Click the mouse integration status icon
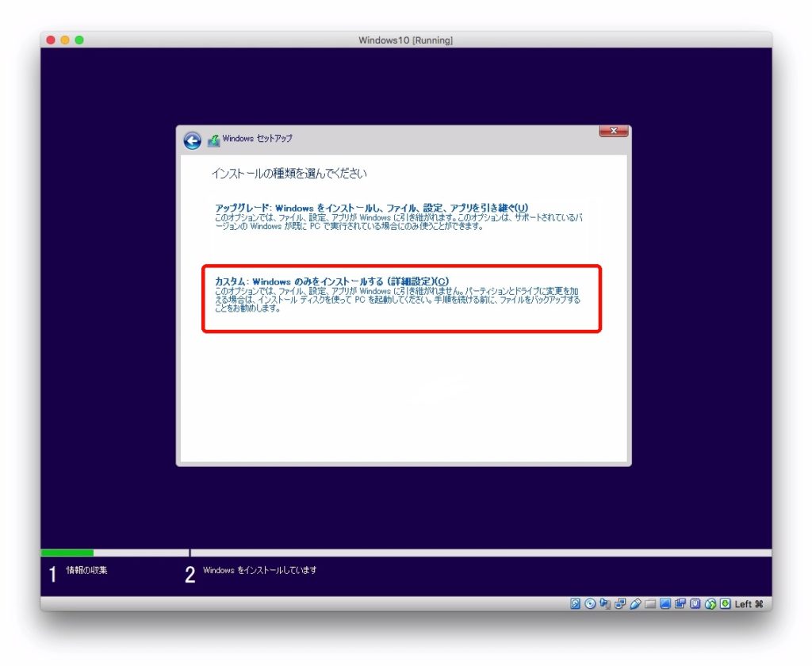 pyautogui.click(x=710, y=604)
